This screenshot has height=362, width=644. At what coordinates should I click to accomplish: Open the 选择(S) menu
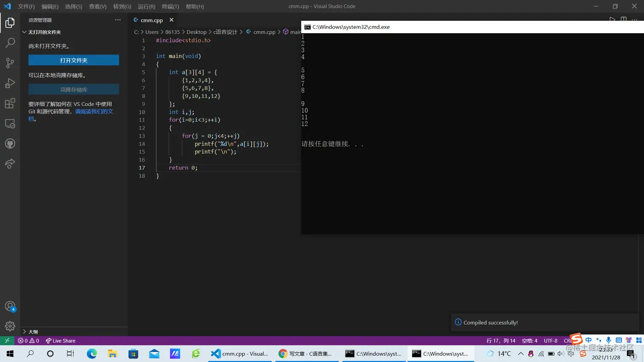74,6
